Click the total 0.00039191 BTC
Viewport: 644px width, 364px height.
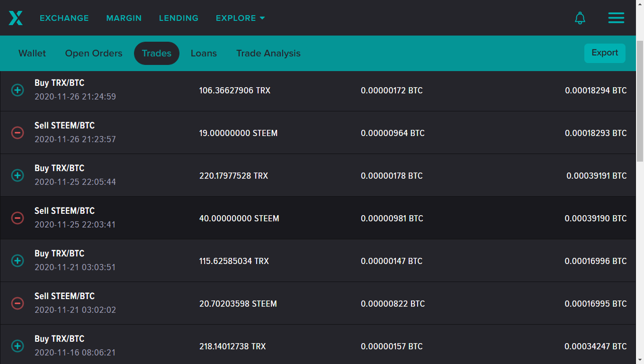point(597,175)
